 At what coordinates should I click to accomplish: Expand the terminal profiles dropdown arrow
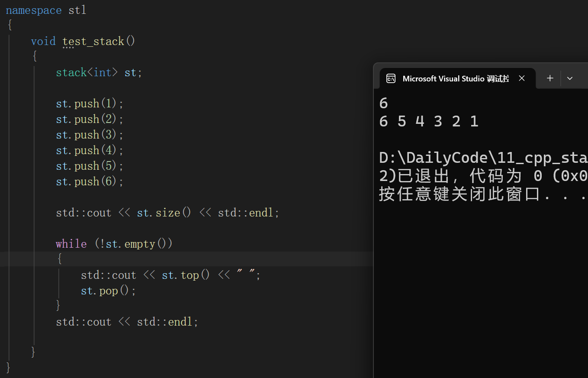570,78
